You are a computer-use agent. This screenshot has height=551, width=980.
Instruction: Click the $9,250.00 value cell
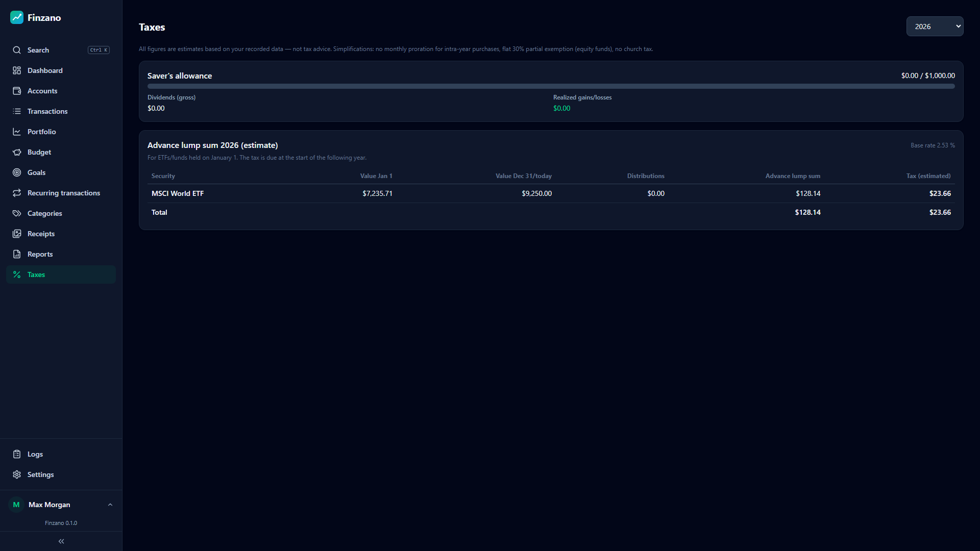536,193
